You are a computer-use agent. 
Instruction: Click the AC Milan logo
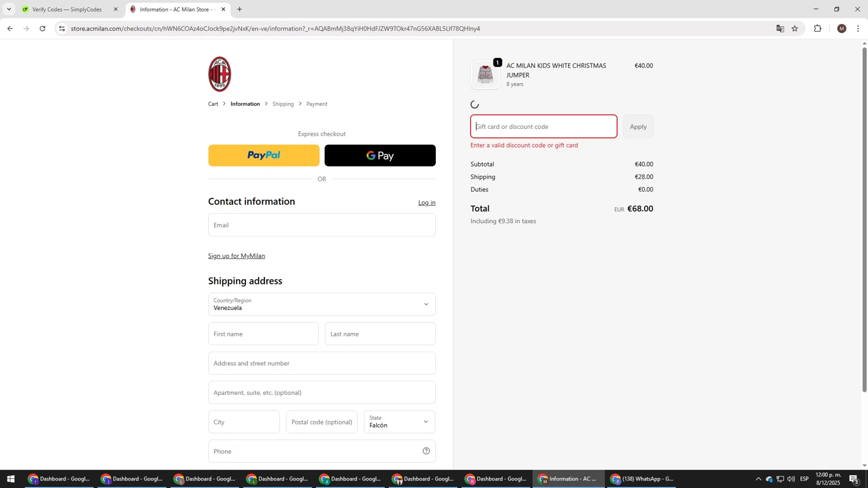(220, 74)
